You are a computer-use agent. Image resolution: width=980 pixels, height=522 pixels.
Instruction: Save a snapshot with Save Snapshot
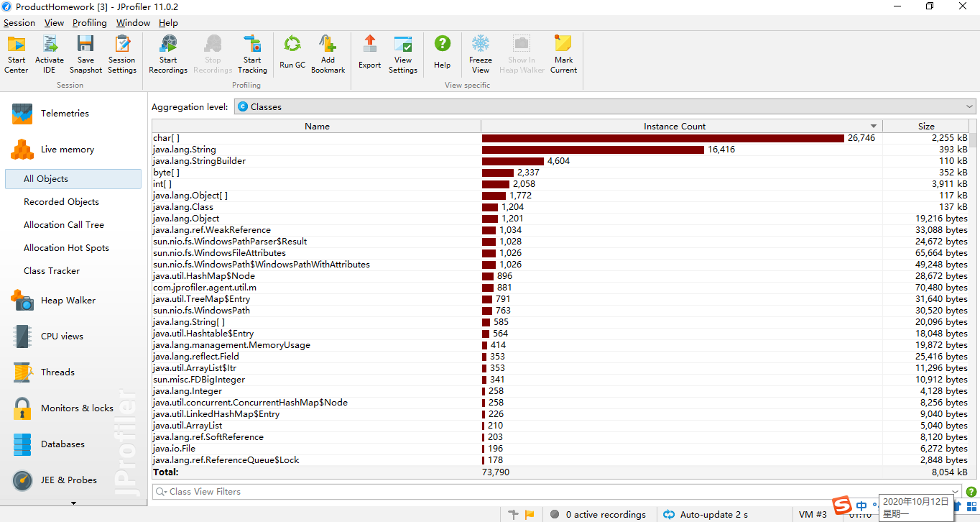pyautogui.click(x=85, y=54)
